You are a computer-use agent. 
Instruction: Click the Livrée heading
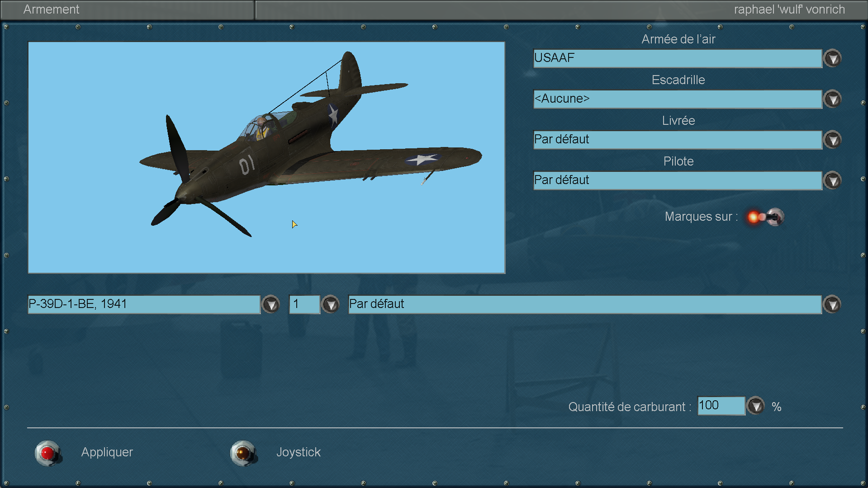coord(678,121)
